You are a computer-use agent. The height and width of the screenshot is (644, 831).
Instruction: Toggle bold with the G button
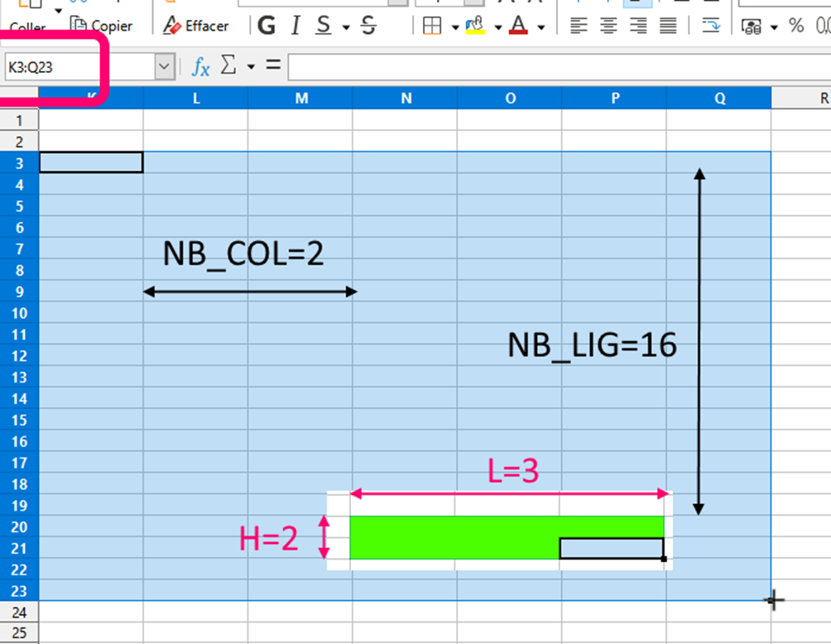pyautogui.click(x=266, y=26)
